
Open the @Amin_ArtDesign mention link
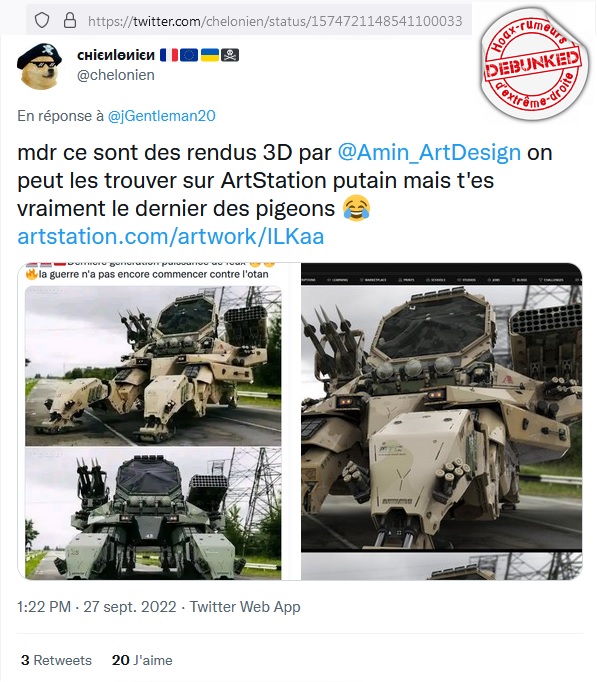click(429, 153)
